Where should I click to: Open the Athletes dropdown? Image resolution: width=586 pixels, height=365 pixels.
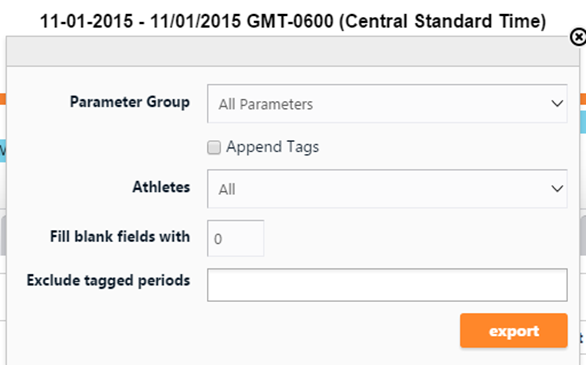(387, 189)
